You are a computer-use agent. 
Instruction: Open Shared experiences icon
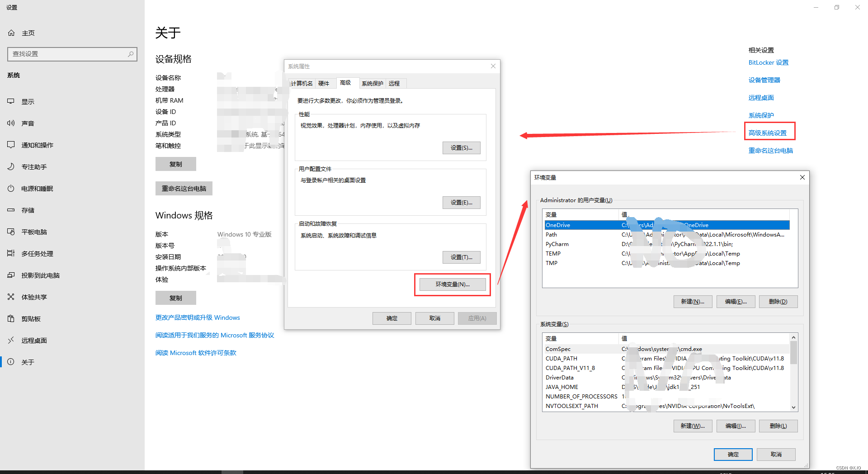[11, 297]
